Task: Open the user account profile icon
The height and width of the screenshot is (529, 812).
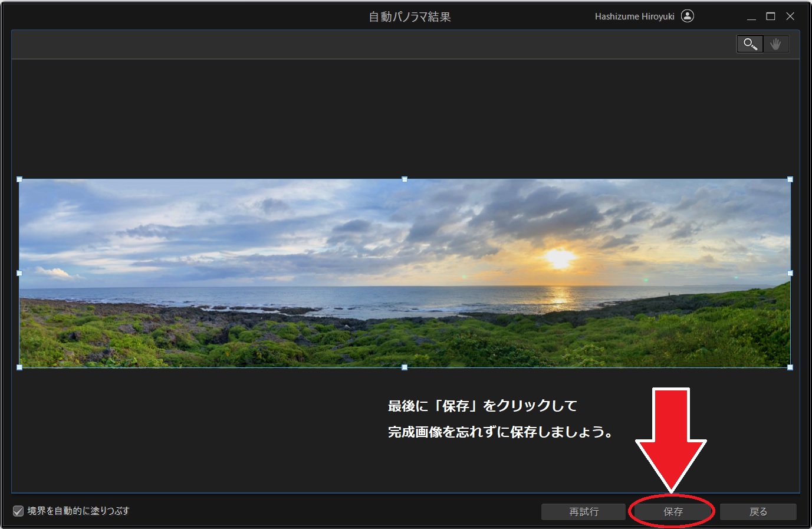Action: pos(687,16)
